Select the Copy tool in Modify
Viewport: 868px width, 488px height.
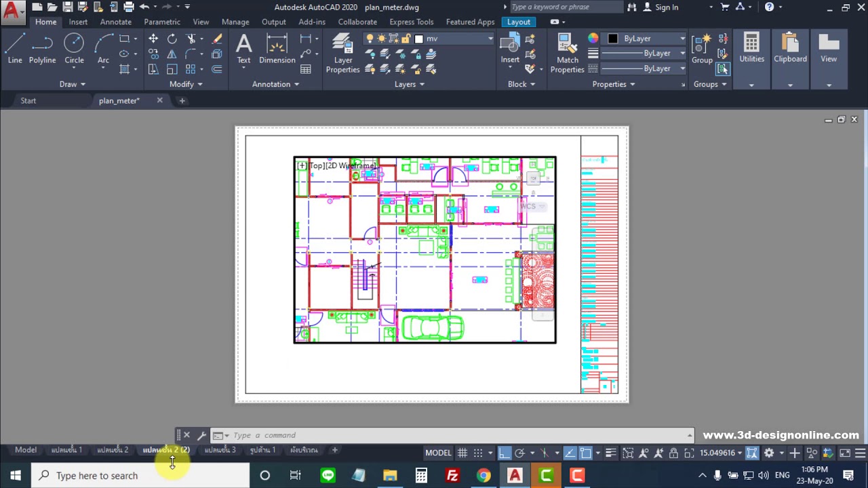click(153, 54)
